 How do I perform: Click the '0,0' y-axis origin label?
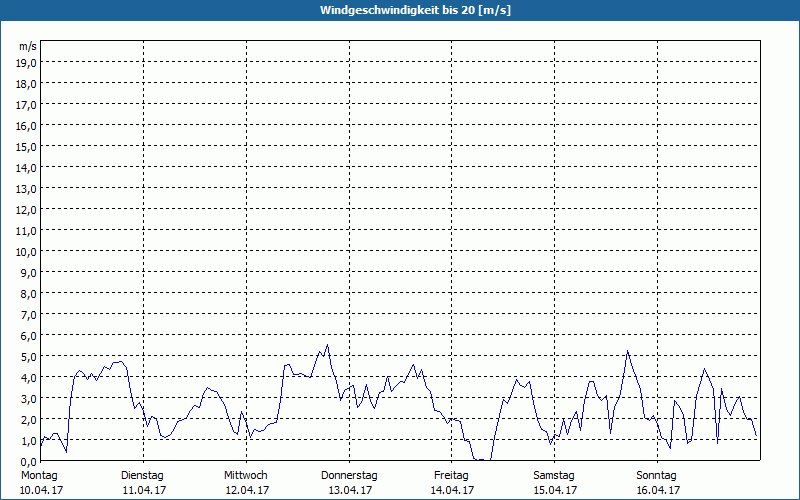point(30,462)
